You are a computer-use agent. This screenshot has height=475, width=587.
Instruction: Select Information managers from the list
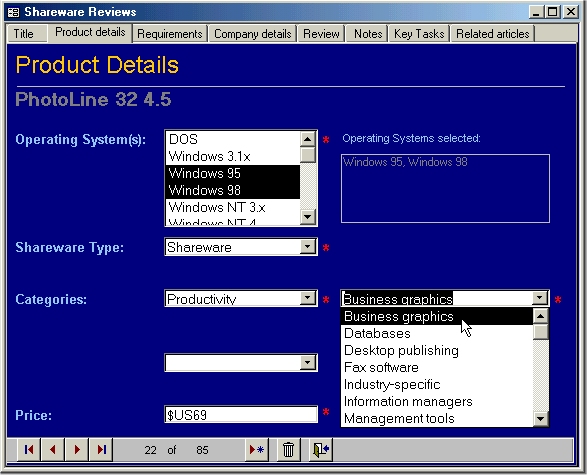(x=437, y=402)
